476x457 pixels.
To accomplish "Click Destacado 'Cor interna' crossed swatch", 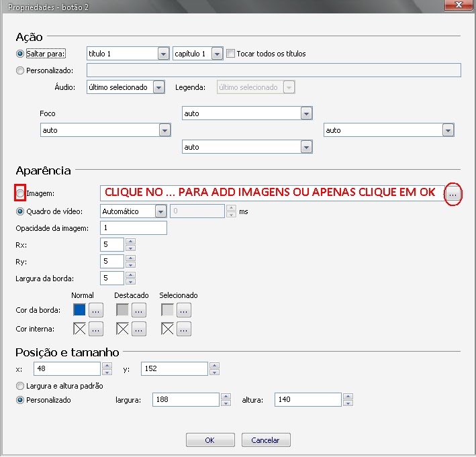I will point(122,329).
